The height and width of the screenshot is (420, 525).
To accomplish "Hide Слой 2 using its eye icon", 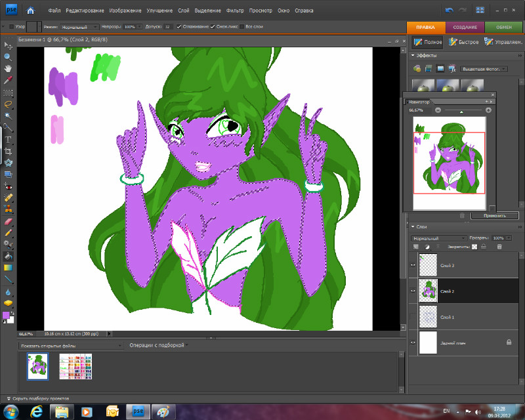I will (x=413, y=291).
